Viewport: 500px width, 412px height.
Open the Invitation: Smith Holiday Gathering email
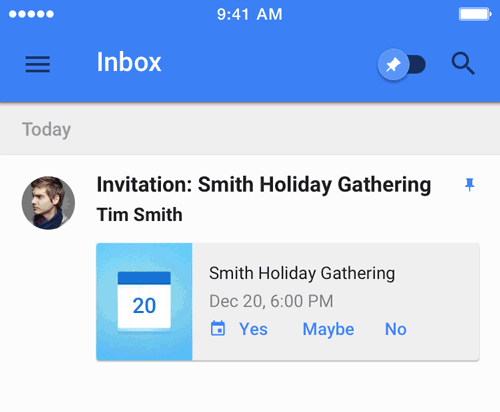coord(264,185)
